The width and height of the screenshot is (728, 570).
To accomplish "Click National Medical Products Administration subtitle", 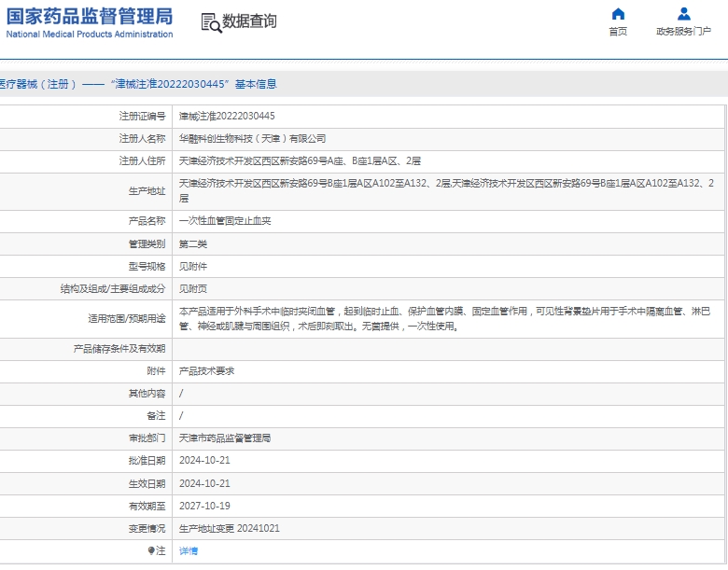I will point(90,35).
